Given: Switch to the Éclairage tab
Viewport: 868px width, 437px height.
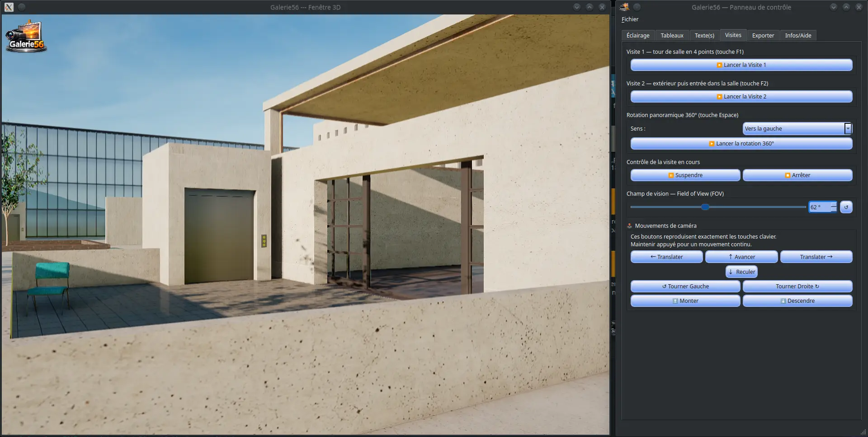Looking at the screenshot, I should pyautogui.click(x=638, y=35).
